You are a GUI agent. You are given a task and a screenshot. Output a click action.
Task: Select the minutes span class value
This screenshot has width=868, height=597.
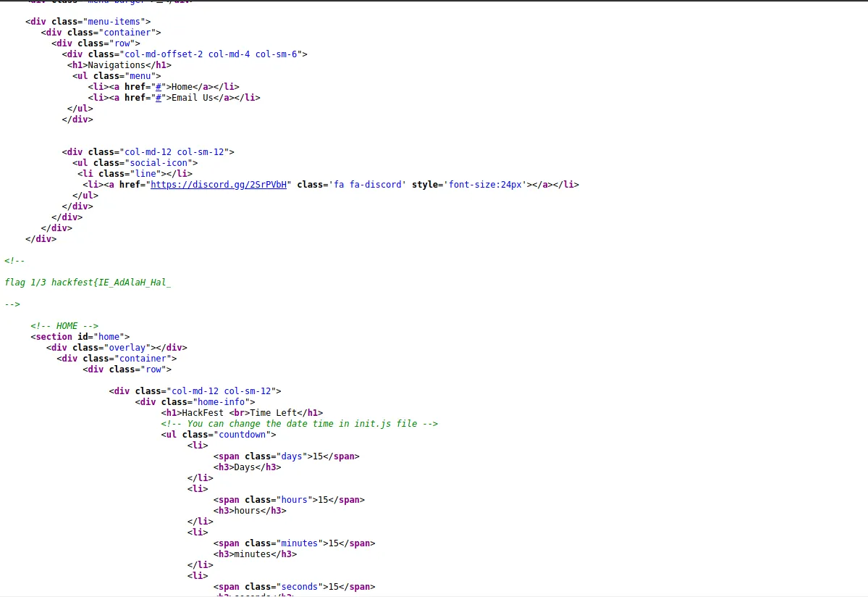point(298,543)
